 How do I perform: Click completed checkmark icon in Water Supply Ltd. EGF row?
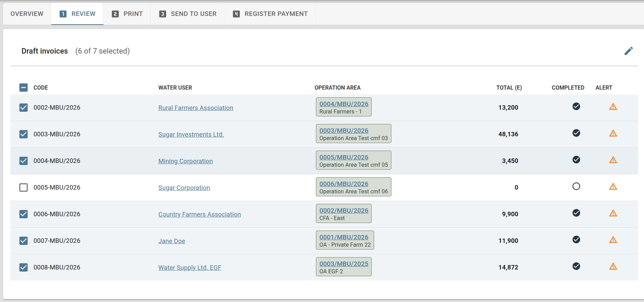pyautogui.click(x=576, y=266)
